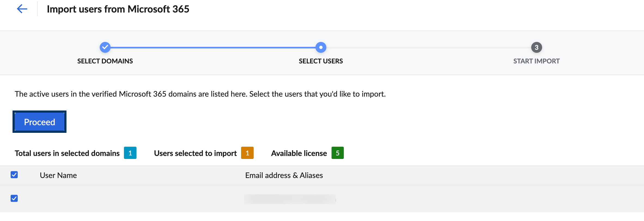The image size is (644, 221).
Task: Click the step 3 Start Import circle
Action: [x=536, y=47]
